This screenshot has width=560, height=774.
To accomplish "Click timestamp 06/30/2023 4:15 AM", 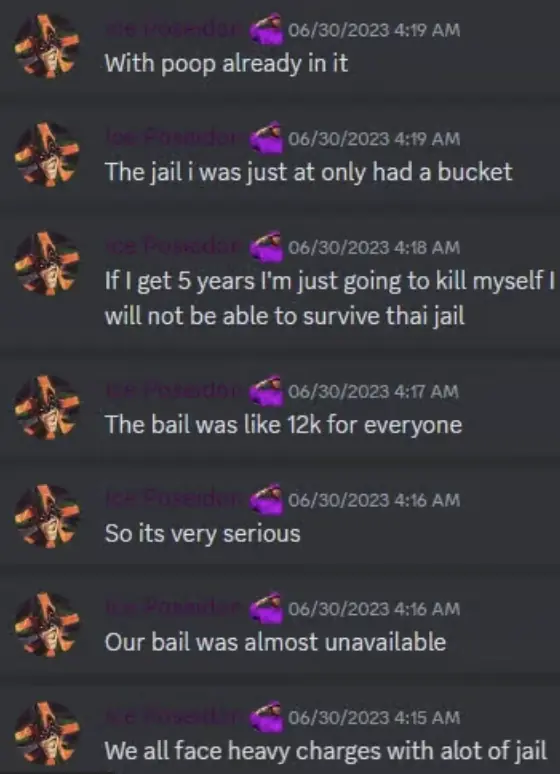I will pyautogui.click(x=374, y=717).
